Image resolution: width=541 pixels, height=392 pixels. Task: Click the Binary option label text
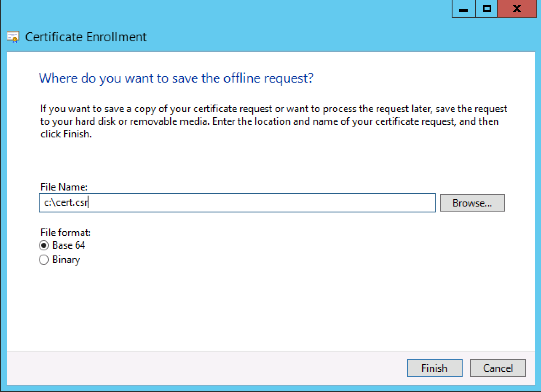[66, 260]
